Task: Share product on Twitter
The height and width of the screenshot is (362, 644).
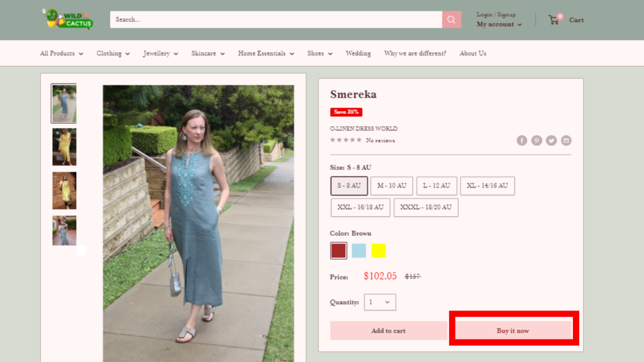Action: click(x=552, y=140)
